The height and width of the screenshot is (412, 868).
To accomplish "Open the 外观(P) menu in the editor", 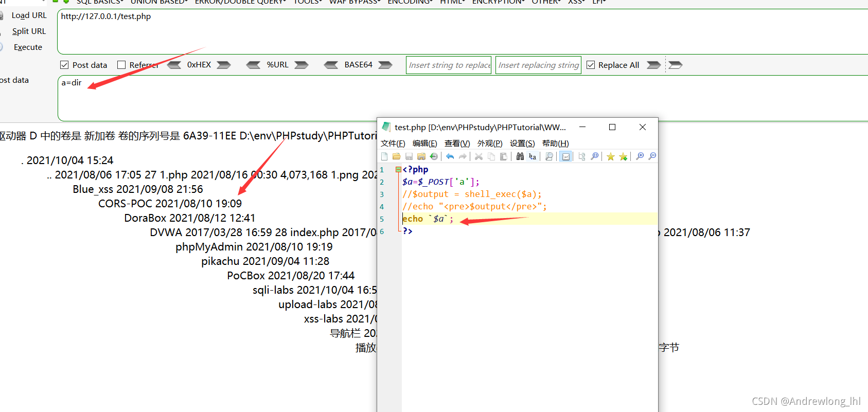I will [490, 144].
